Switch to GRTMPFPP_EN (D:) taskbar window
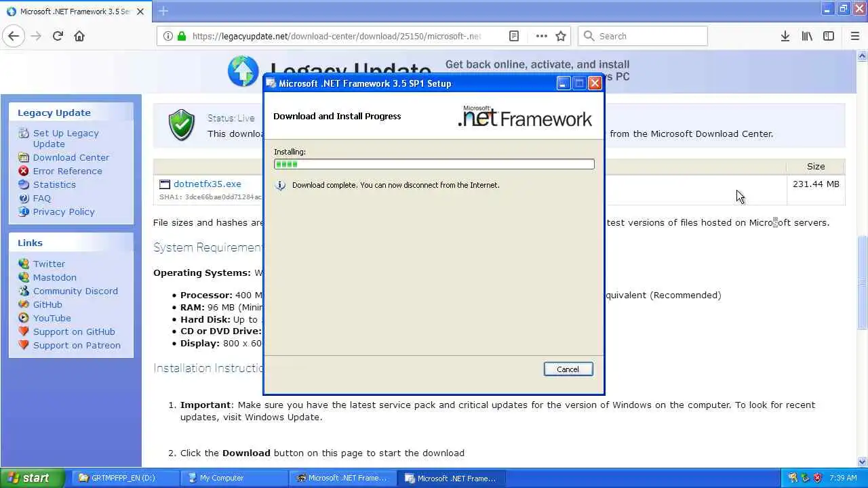This screenshot has height=488, width=868. click(x=125, y=478)
